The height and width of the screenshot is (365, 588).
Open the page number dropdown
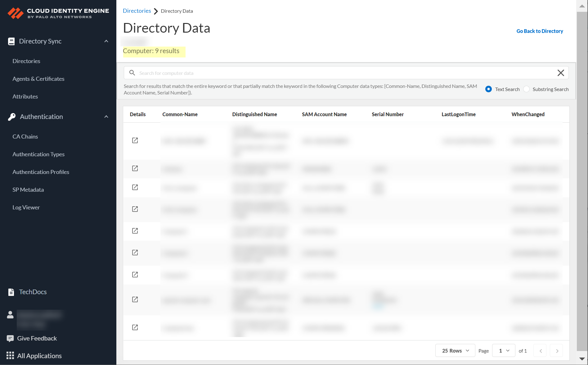[x=504, y=351]
